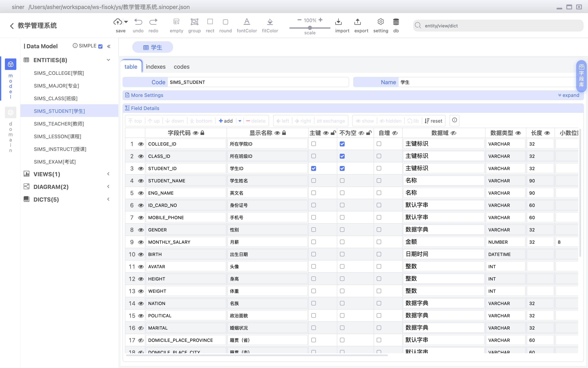Viewport: 588px width, 368px height.
Task: Click 字段代码 column lock icon
Action: [202, 133]
